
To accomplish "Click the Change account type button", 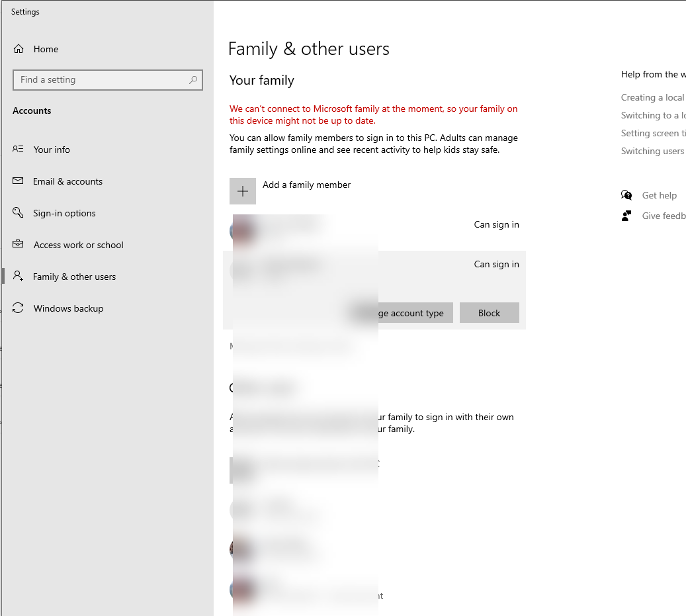I will coord(402,313).
